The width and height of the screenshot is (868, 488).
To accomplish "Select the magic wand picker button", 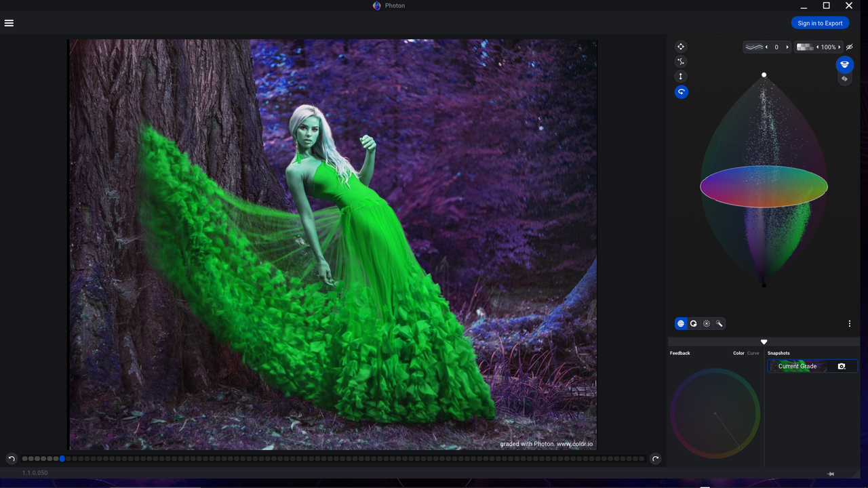I will [719, 324].
